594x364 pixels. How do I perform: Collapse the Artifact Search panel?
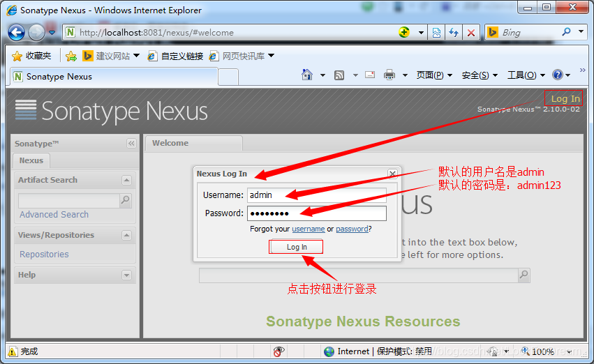click(126, 180)
